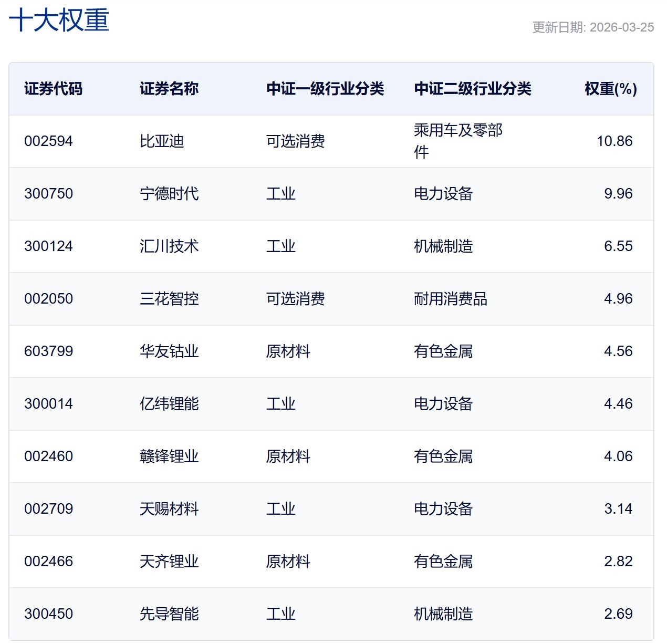The width and height of the screenshot is (667, 644).
Task: Click the 耐用消费品 cell
Action: pos(451,299)
